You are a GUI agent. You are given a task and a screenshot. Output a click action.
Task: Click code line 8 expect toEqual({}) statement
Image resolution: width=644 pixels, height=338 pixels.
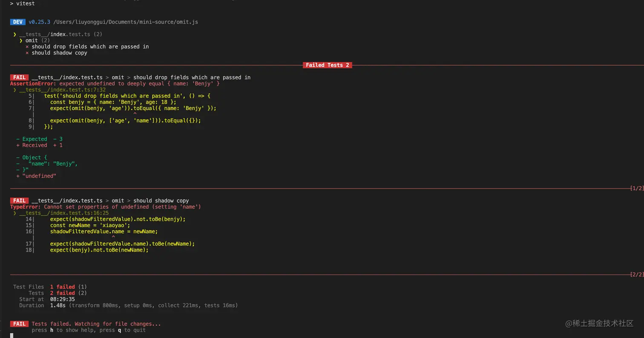[x=125, y=120]
